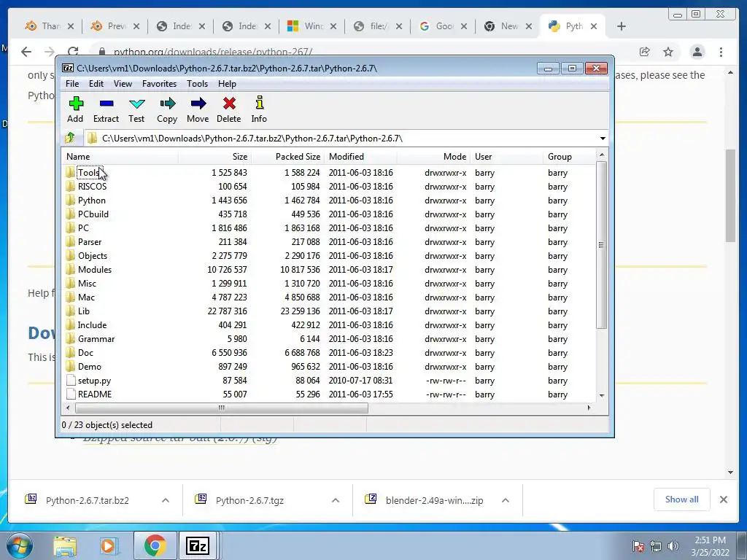The height and width of the screenshot is (560, 747).
Task: Open a new Chrome tab
Action: pos(622,26)
